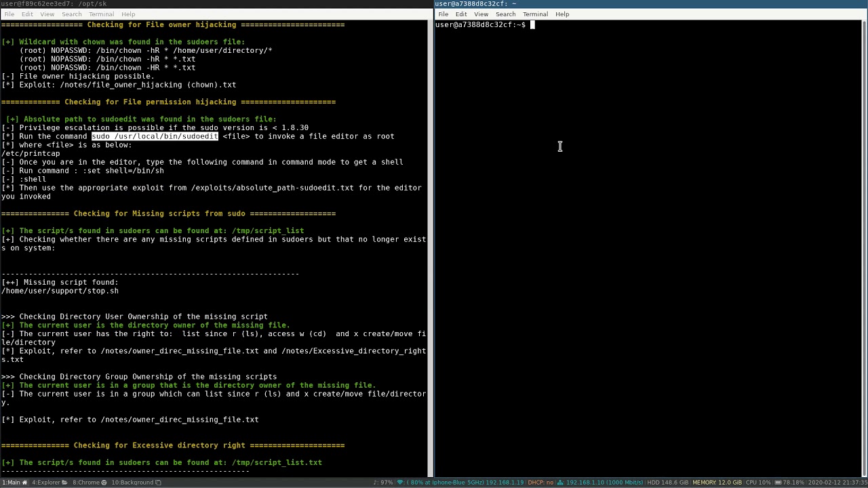
Task: Click the 'Checking for File owner hijacking' heading
Action: click(x=173, y=25)
